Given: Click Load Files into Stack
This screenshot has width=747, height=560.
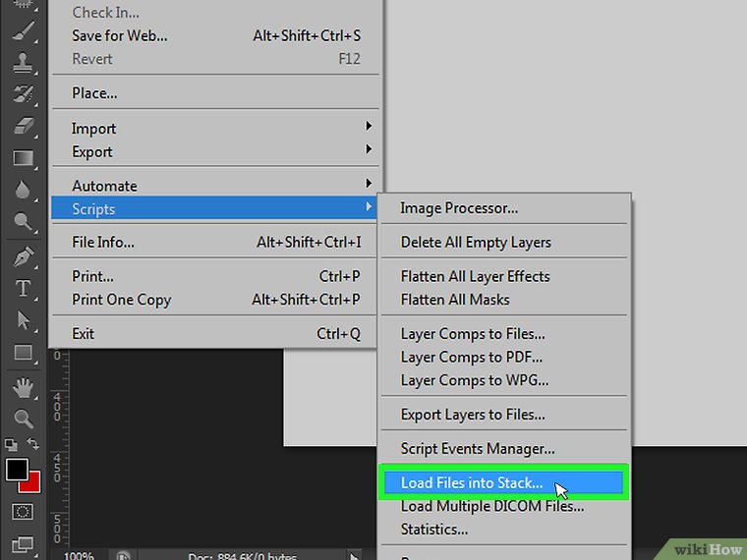Looking at the screenshot, I should (472, 482).
